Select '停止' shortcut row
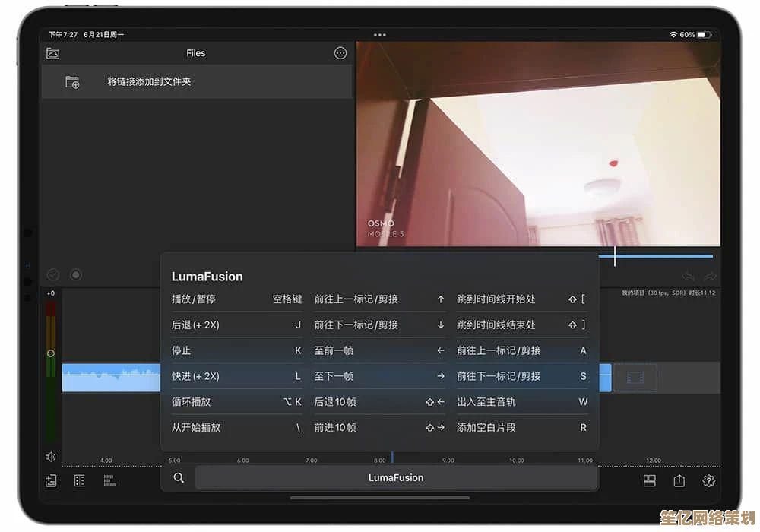The image size is (760, 532). pyautogui.click(x=236, y=350)
